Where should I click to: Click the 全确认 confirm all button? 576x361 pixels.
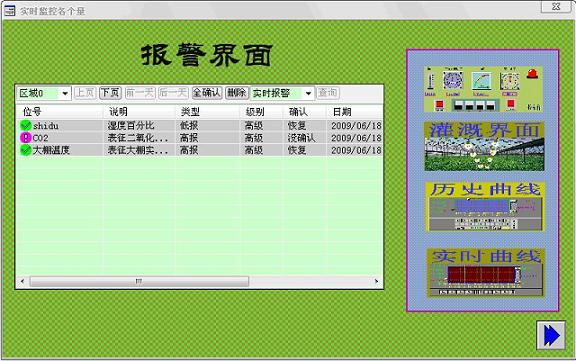[x=207, y=93]
